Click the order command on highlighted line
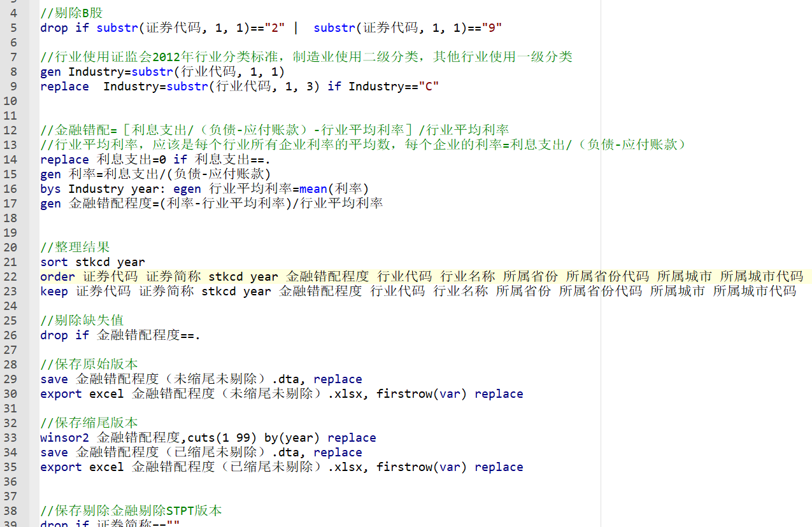Viewport: 812px width, 527px height. 57,276
